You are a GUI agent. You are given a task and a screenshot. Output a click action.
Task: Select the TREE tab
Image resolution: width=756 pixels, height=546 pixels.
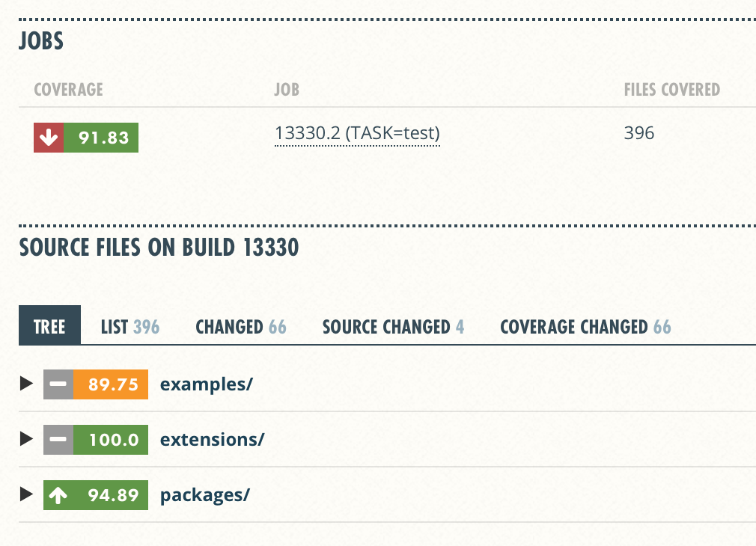(49, 326)
